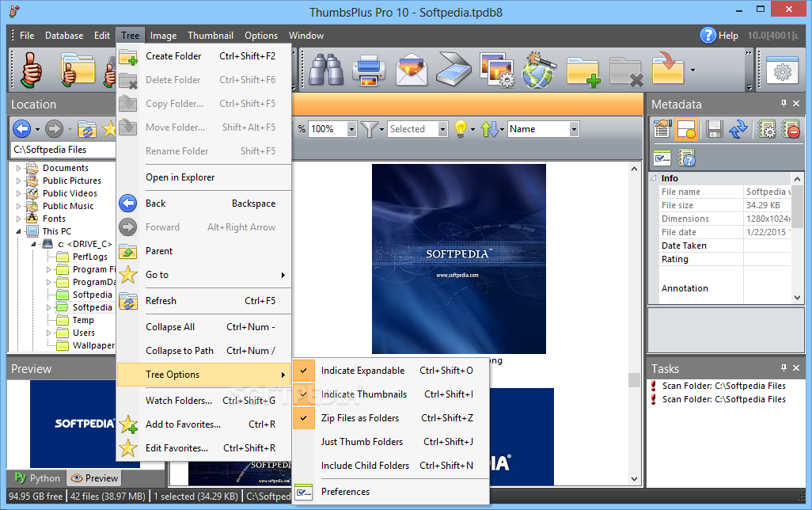Click Preferences in Tree Options submenu
The width and height of the screenshot is (812, 510).
[x=391, y=492]
